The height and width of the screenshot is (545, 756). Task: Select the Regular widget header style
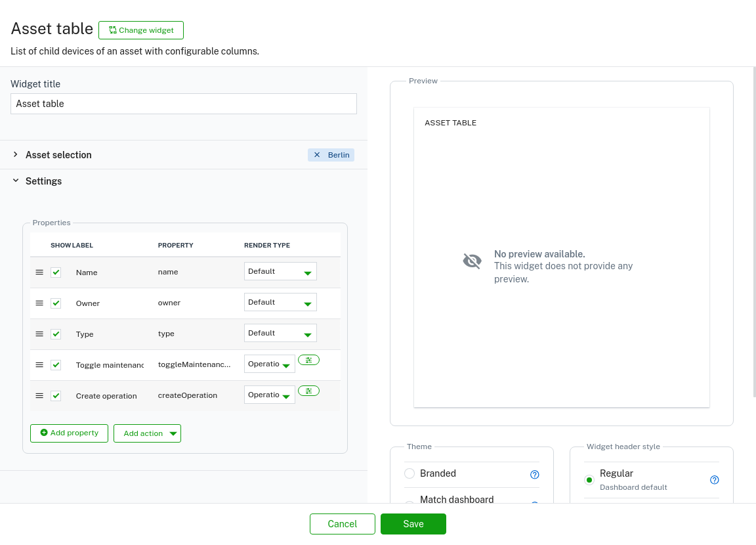tap(589, 480)
